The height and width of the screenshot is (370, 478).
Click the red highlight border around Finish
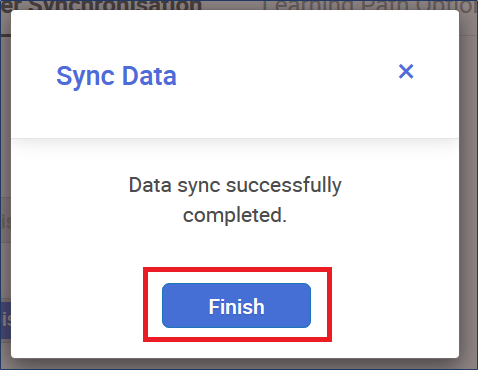click(237, 269)
